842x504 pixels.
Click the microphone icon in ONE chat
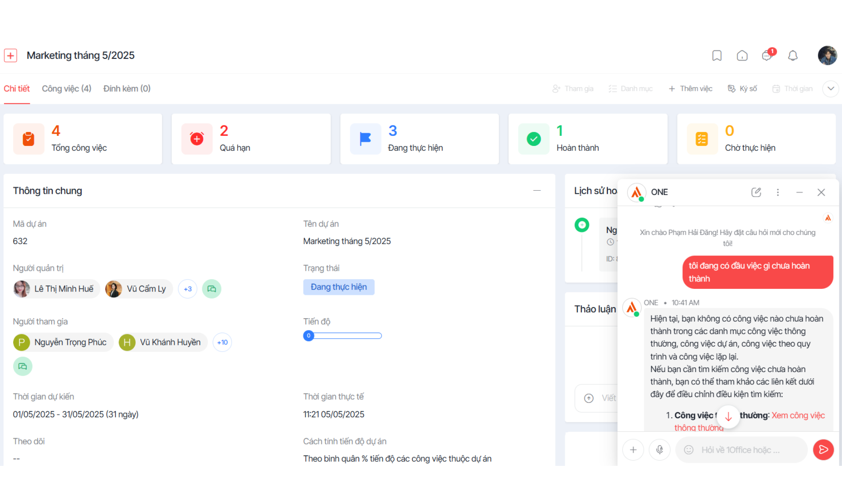660,450
